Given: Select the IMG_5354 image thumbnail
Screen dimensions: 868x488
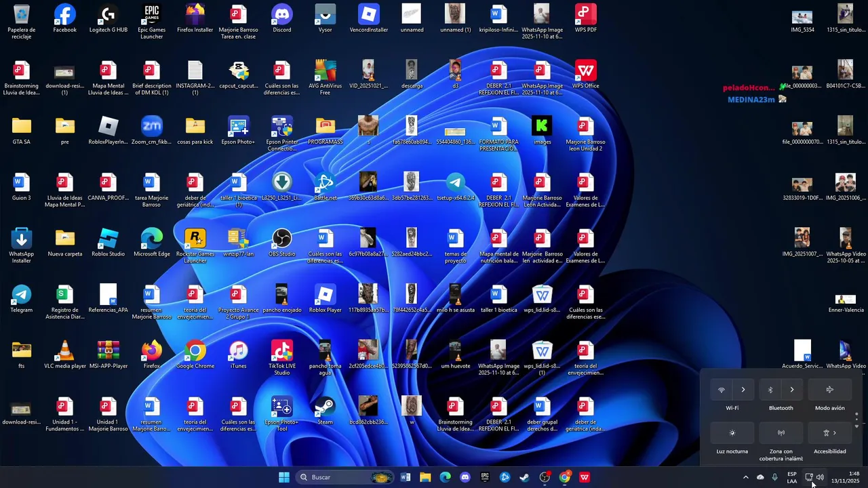Looking at the screenshot, I should [x=802, y=21].
